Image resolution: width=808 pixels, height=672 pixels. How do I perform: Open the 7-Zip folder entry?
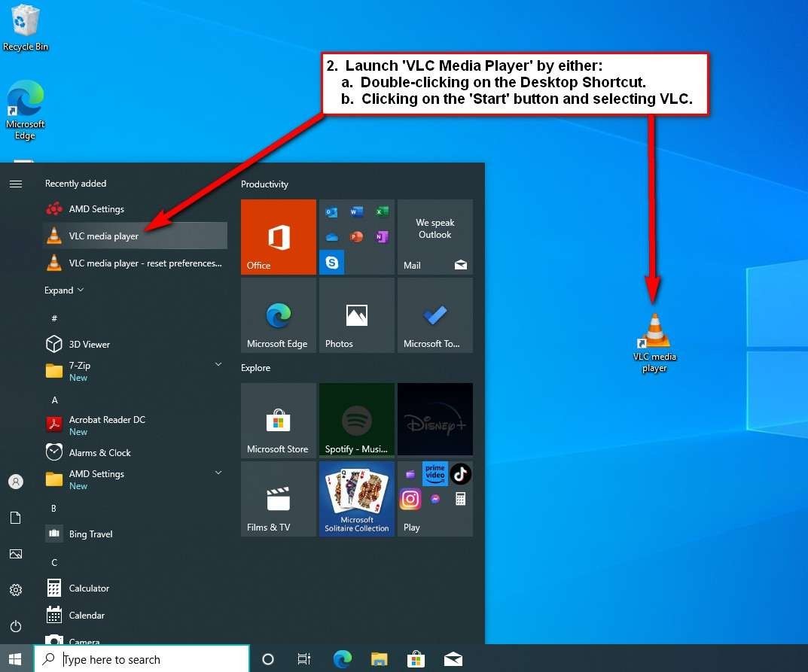[135, 371]
